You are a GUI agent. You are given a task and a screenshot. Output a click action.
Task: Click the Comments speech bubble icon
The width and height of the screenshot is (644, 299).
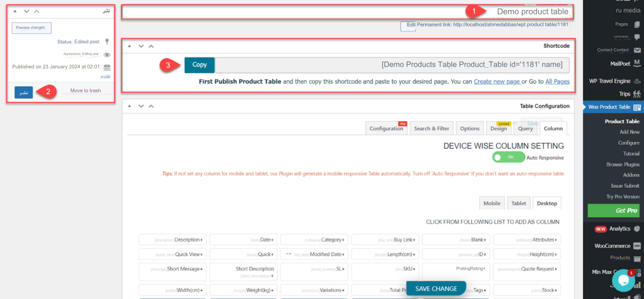pyautogui.click(x=637, y=37)
